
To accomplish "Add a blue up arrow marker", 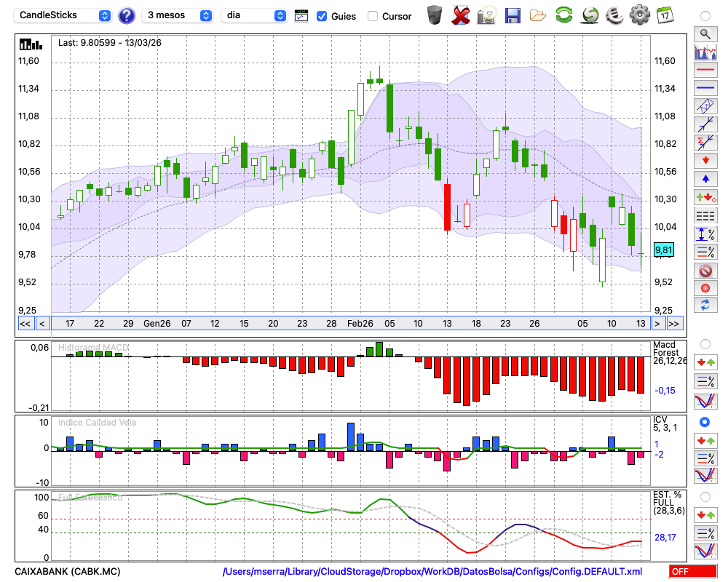I will pyautogui.click(x=705, y=179).
